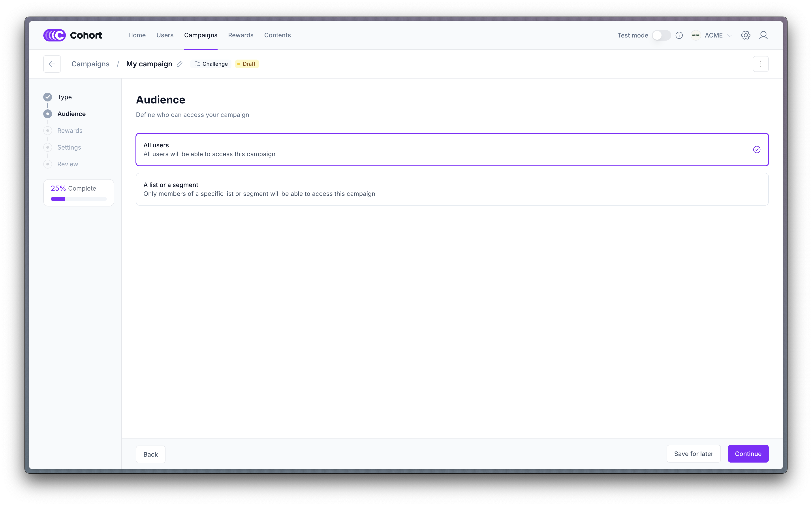Open the settings gear icon
The image size is (812, 506).
pyautogui.click(x=745, y=35)
